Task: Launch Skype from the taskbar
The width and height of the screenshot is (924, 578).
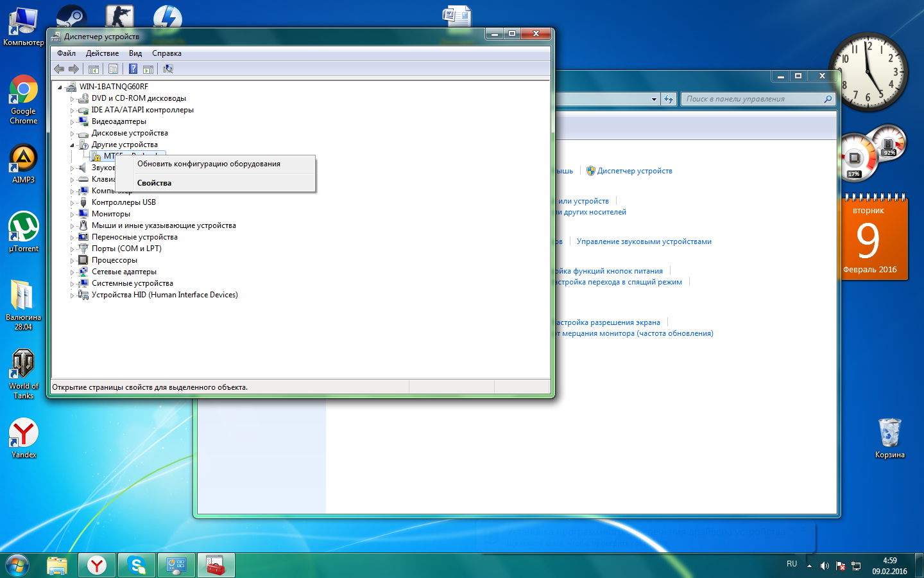Action: [137, 565]
